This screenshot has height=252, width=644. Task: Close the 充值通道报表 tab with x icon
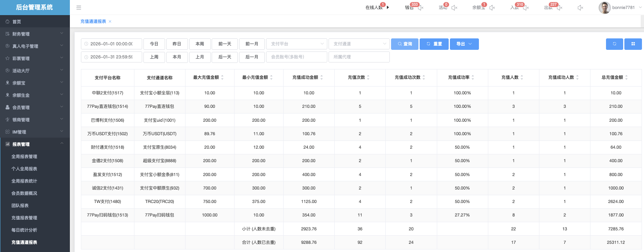110,22
